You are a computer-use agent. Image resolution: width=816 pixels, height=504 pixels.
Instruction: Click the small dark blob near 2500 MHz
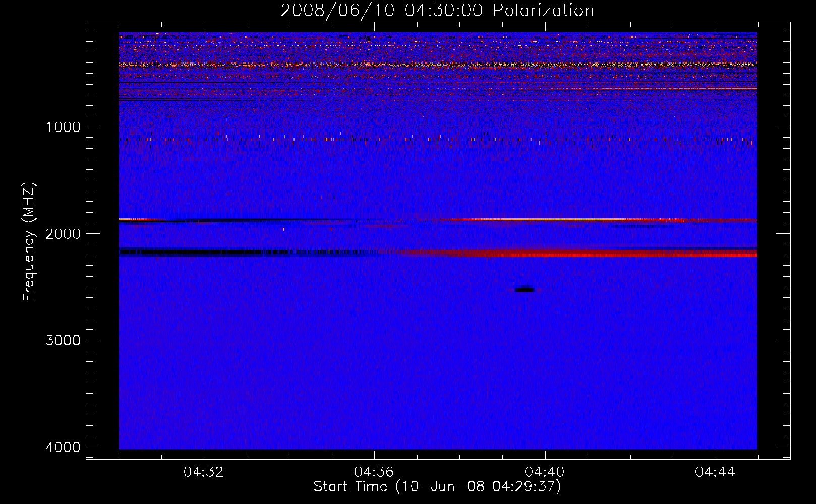pyautogui.click(x=526, y=289)
